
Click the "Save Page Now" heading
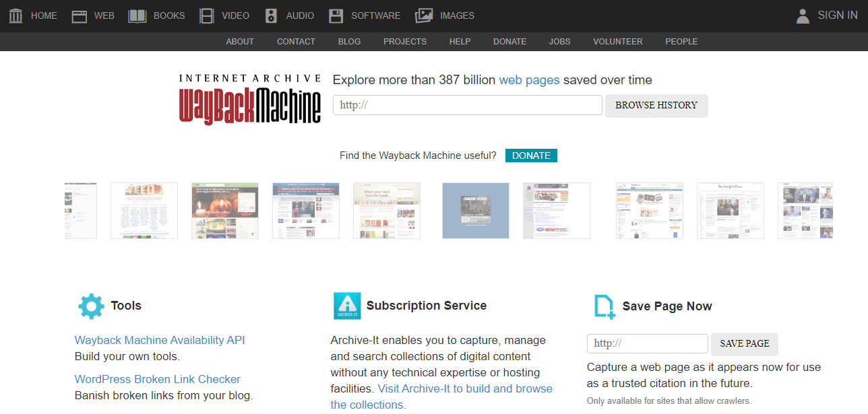667,306
